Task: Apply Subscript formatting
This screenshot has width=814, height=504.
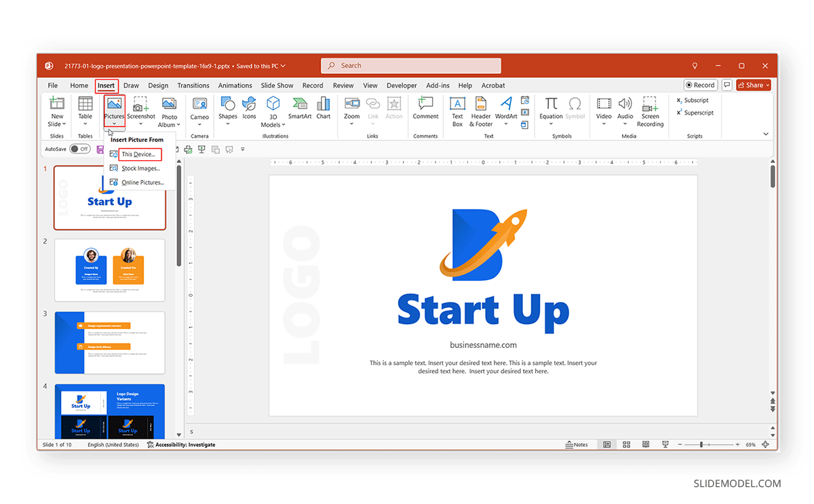Action: 692,100
